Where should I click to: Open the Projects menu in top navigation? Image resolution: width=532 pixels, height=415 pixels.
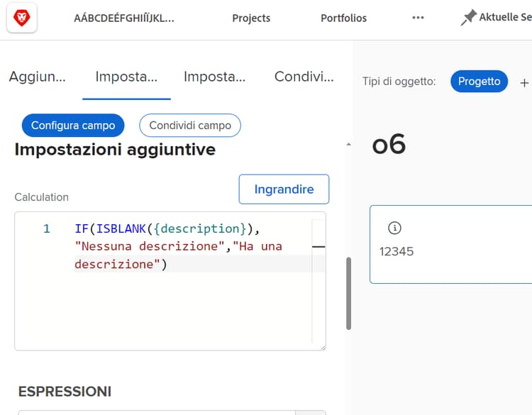click(251, 18)
